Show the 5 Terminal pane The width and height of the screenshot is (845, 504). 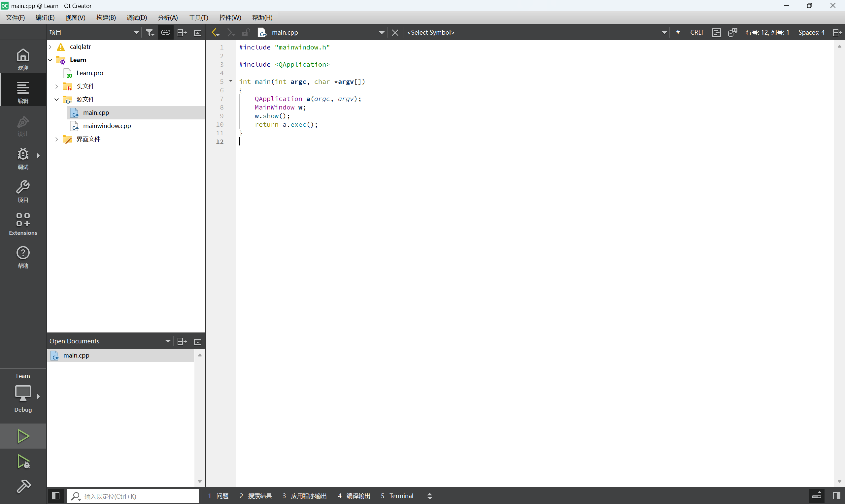click(x=397, y=496)
